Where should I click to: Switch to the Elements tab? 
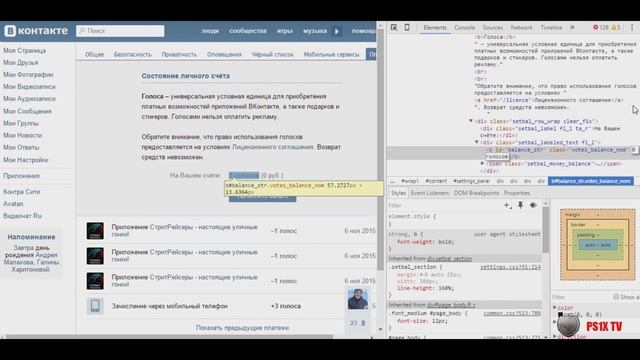435,27
